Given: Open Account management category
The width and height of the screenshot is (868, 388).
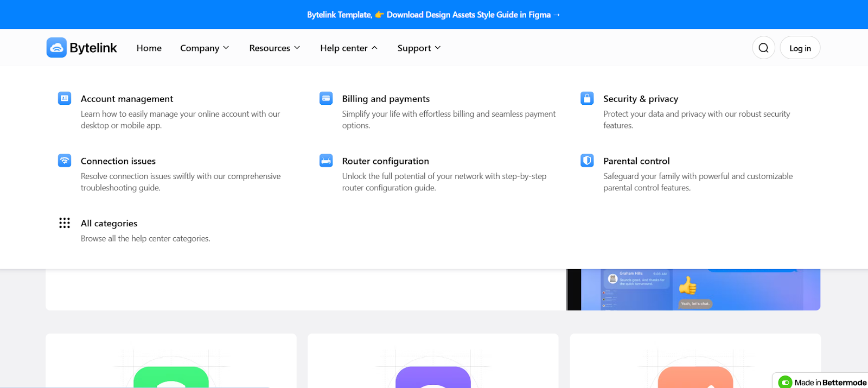Looking at the screenshot, I should [127, 99].
